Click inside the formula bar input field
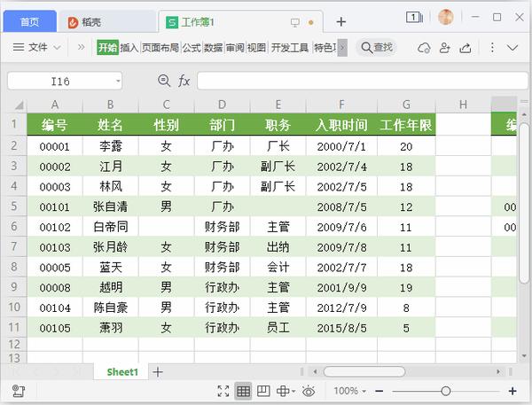This screenshot has width=532, height=405. (x=363, y=81)
